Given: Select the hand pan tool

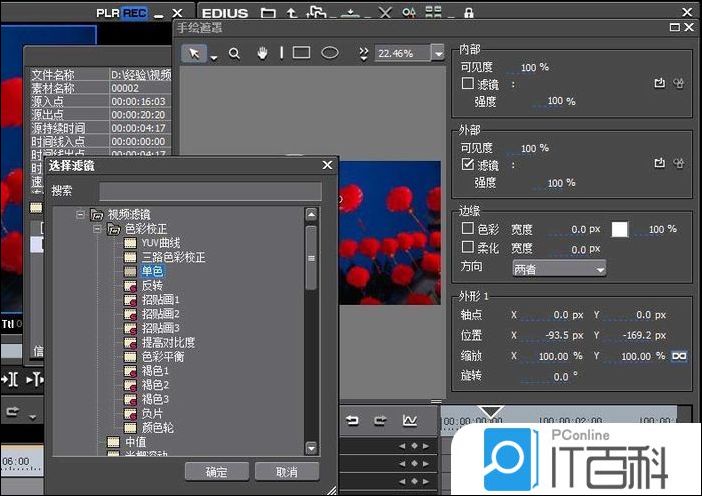Looking at the screenshot, I should [x=261, y=53].
